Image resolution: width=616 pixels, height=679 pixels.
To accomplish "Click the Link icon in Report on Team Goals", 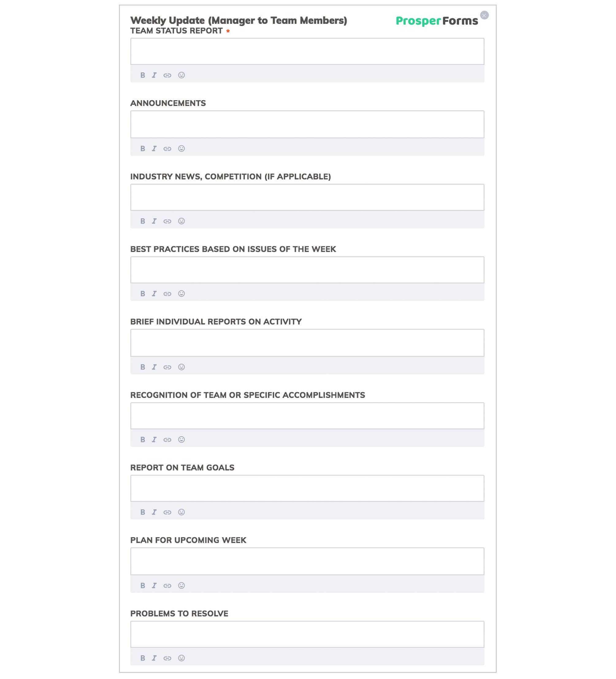I will coord(167,512).
